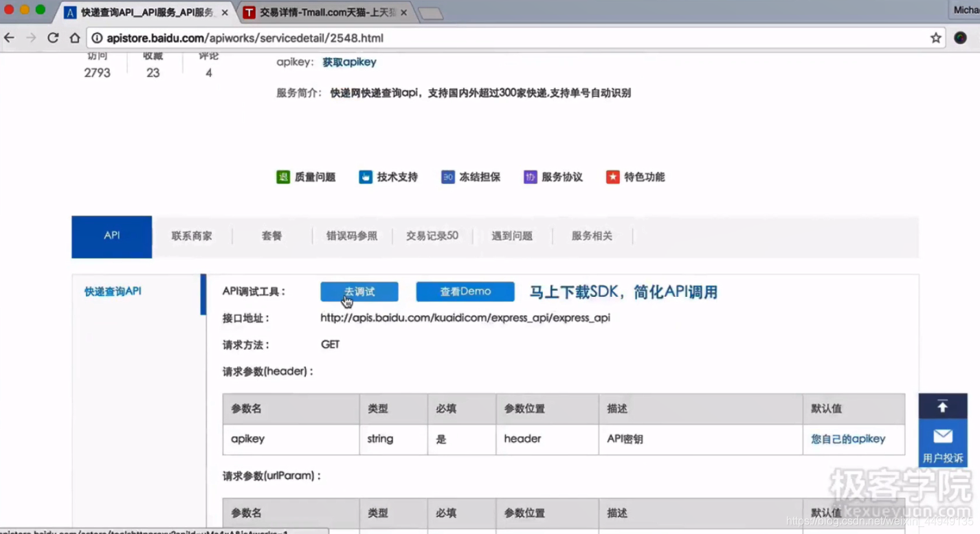This screenshot has height=534, width=980.
Task: Click the GET request method text
Action: (330, 344)
